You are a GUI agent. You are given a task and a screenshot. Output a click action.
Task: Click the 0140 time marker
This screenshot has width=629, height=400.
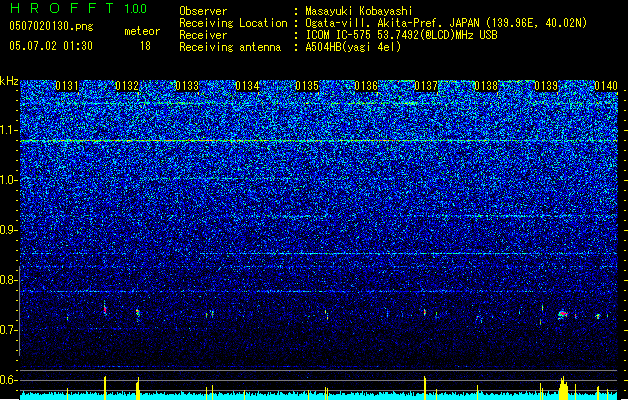click(606, 86)
